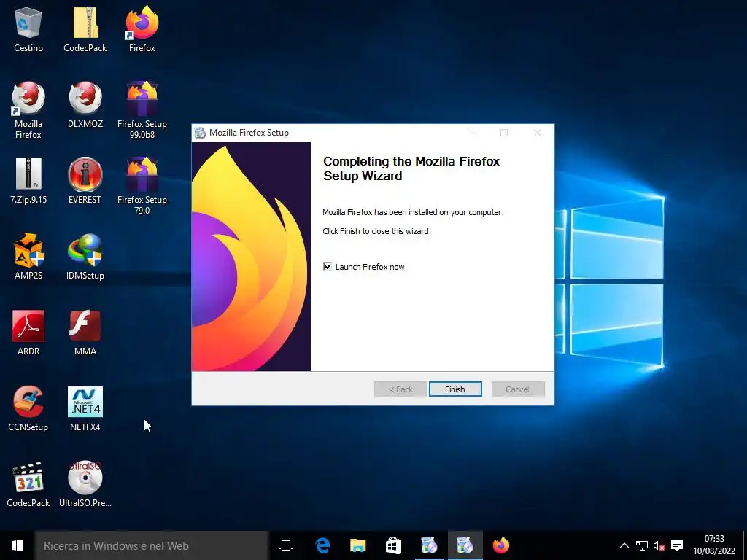747x560 pixels.
Task: Select the IDMSetup desktop icon
Action: click(x=85, y=257)
